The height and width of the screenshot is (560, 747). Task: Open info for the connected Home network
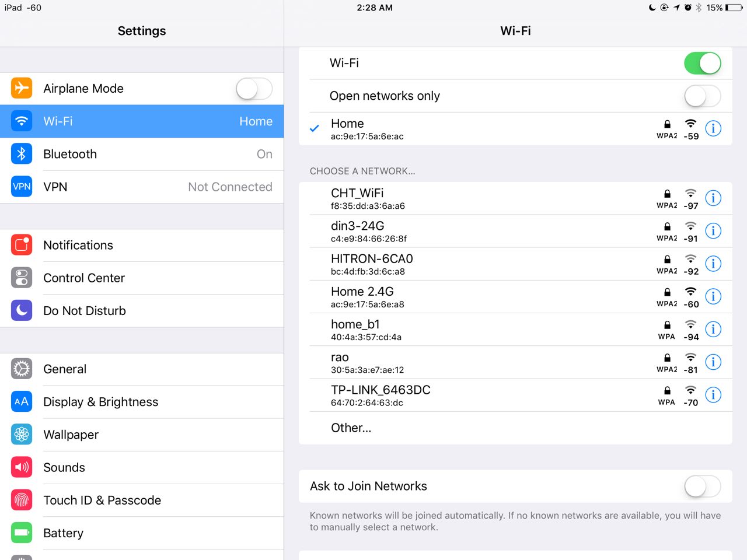(713, 128)
